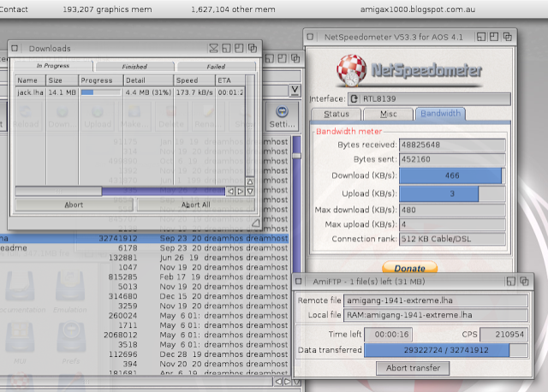The width and height of the screenshot is (548, 392).
Task: Click the Max download (KB/s) field
Action: pos(452,210)
